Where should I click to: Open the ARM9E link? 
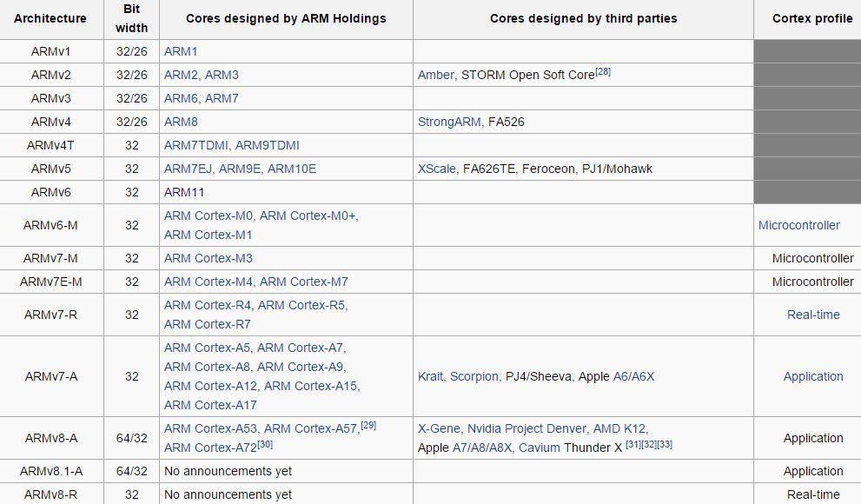(240, 169)
